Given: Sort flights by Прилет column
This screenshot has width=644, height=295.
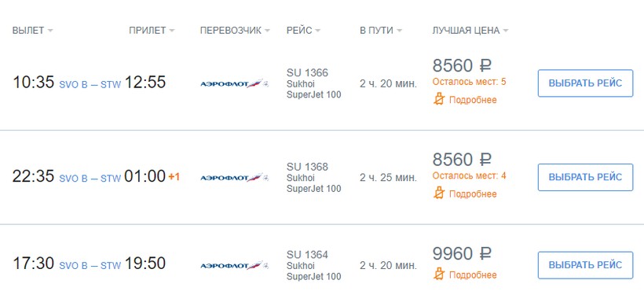Looking at the screenshot, I should (x=152, y=31).
